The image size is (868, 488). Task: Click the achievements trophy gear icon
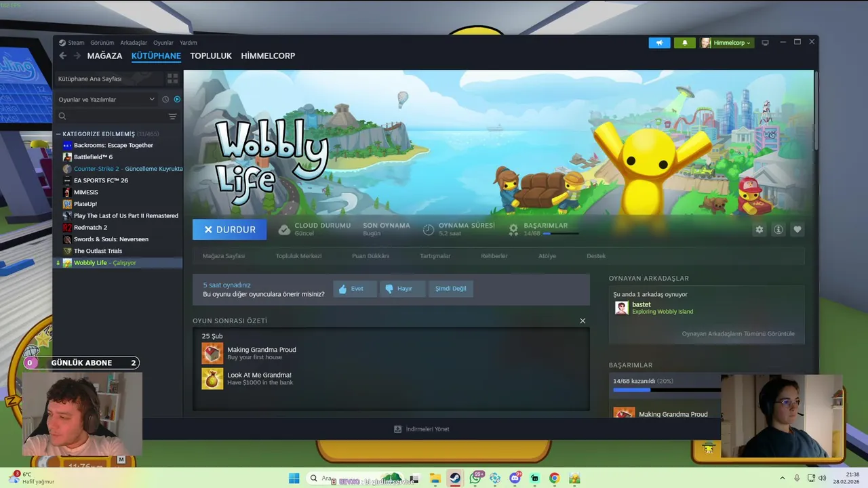513,230
